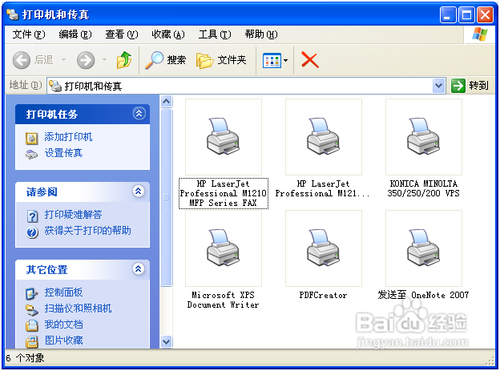Click the Set up Fax (设置传真) icon
This screenshot has width=500, height=371.
click(x=32, y=154)
